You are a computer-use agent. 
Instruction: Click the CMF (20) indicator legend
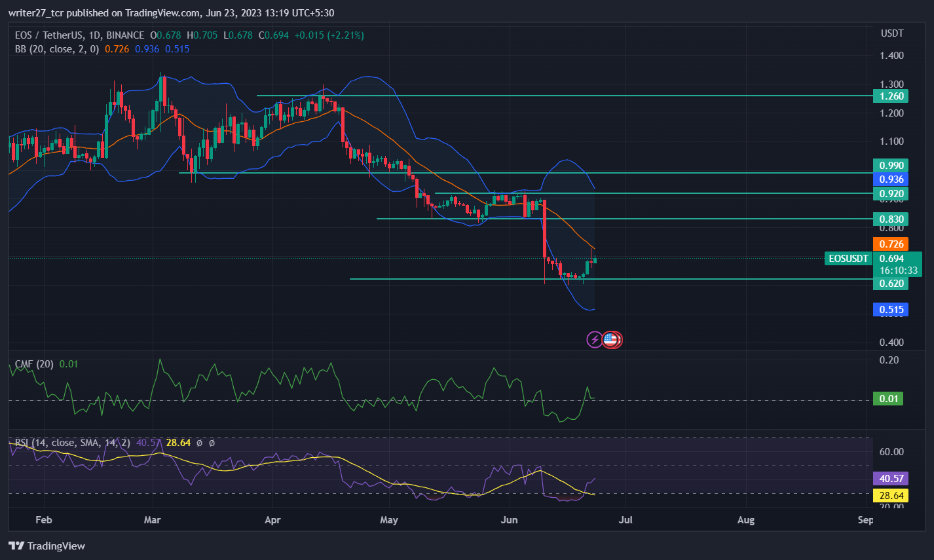pos(34,364)
